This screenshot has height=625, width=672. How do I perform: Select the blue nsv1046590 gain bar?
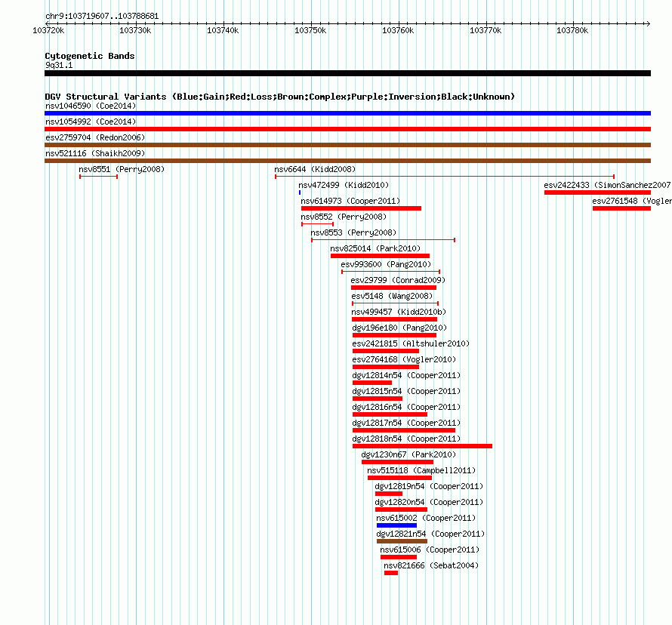(347, 113)
